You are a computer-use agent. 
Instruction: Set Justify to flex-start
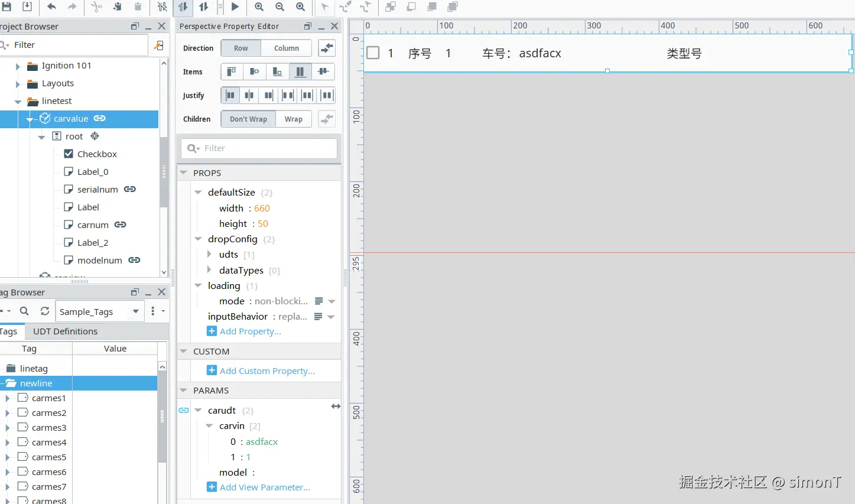click(230, 95)
